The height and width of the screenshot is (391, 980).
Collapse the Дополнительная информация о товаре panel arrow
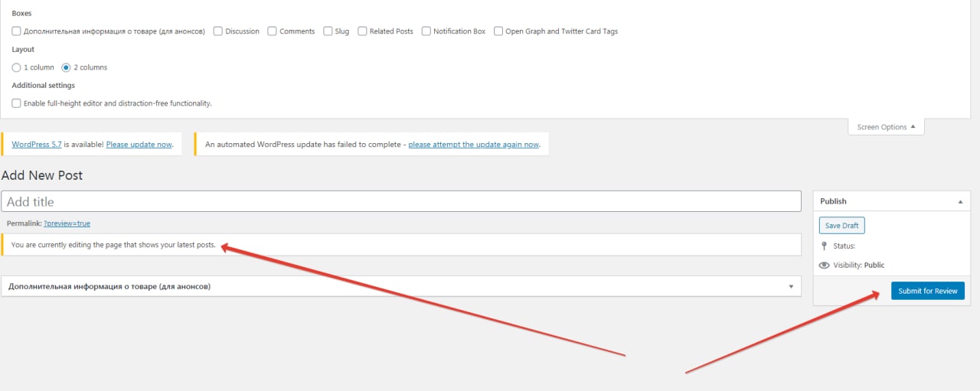pos(791,286)
